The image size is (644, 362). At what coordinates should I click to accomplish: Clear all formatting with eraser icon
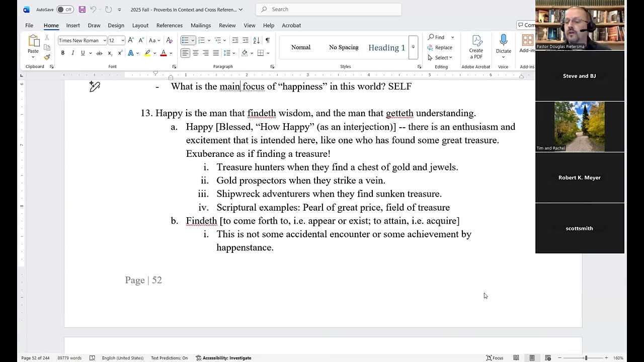click(170, 40)
